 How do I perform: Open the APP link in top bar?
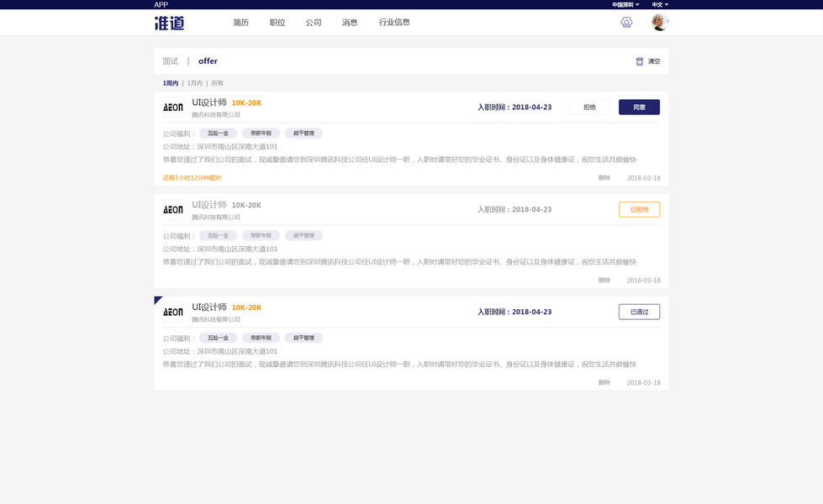click(161, 5)
